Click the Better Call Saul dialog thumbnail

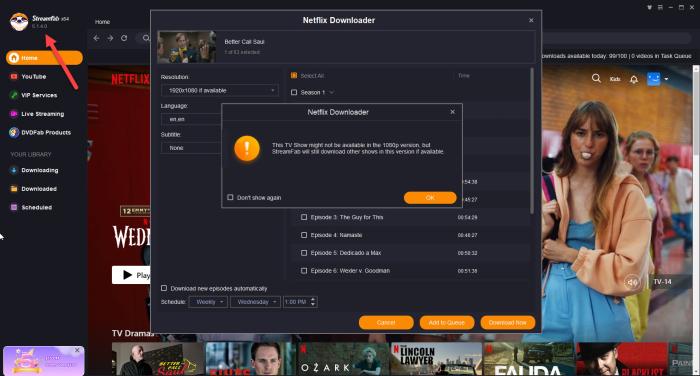pos(187,47)
